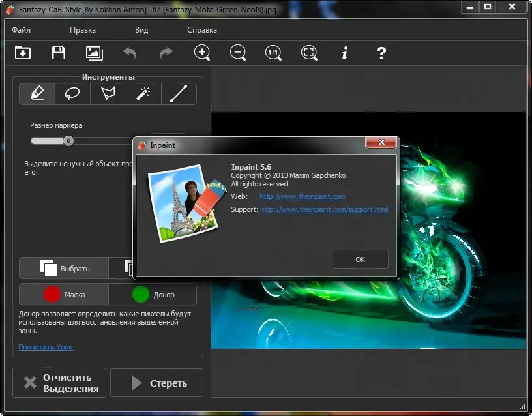
Task: Adjust the Размер маркера slider handle
Action: pos(68,141)
